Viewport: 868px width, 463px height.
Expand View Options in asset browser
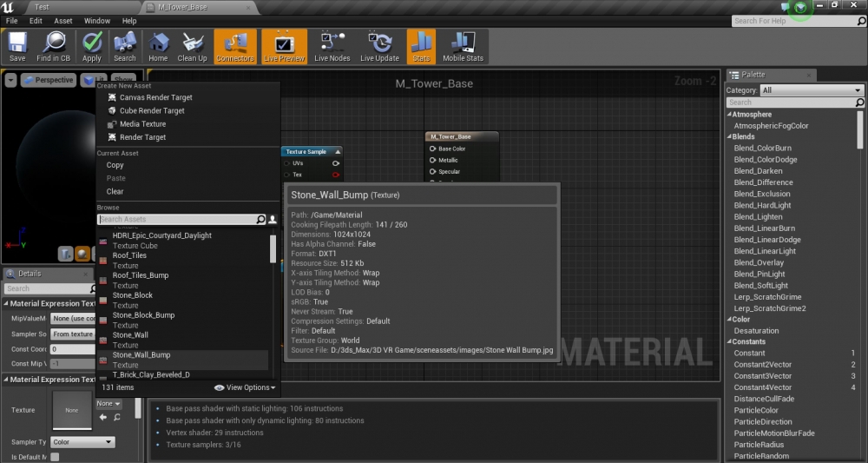[245, 387]
